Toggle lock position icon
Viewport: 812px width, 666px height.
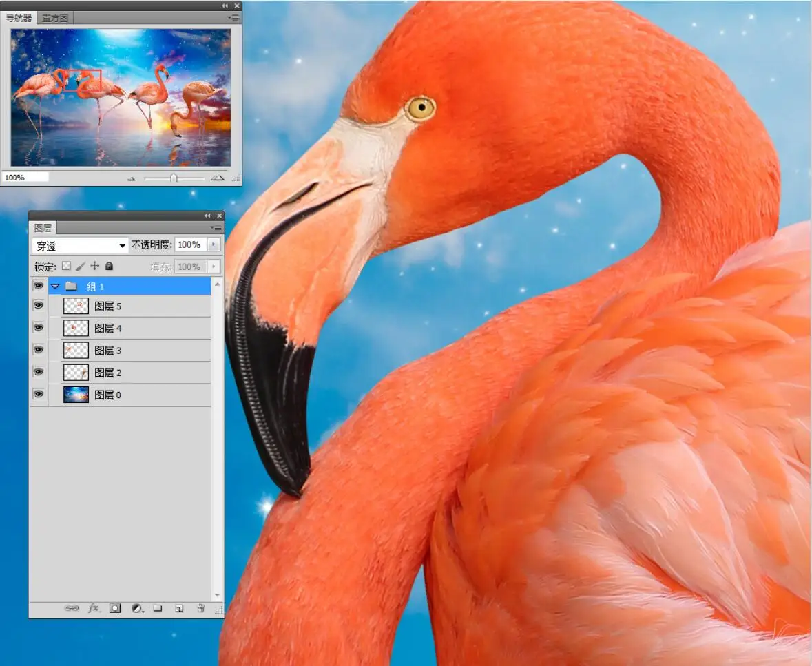pyautogui.click(x=95, y=266)
